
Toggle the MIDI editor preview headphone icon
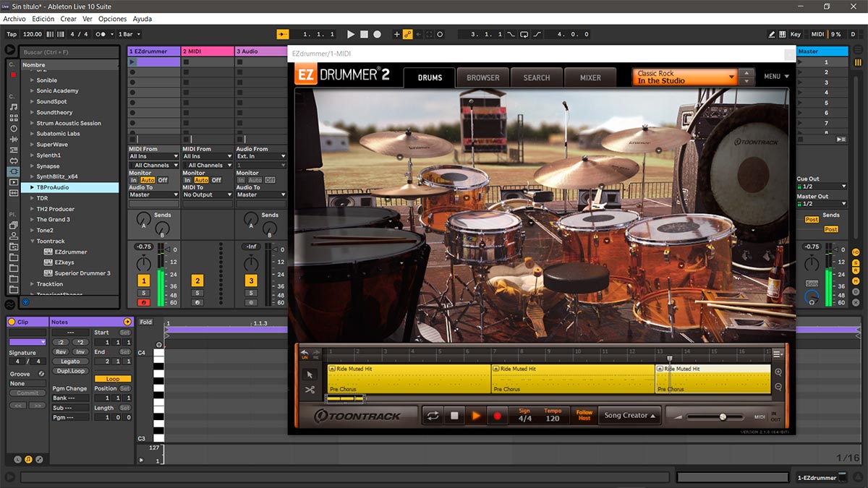[158, 345]
